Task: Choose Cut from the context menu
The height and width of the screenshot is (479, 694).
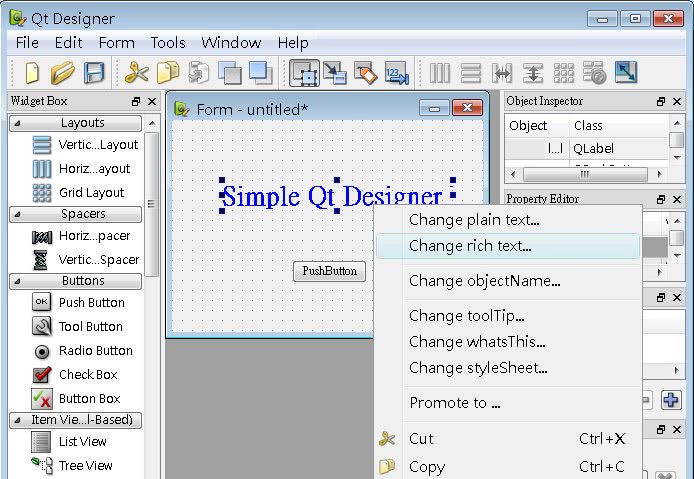Action: pos(508,439)
